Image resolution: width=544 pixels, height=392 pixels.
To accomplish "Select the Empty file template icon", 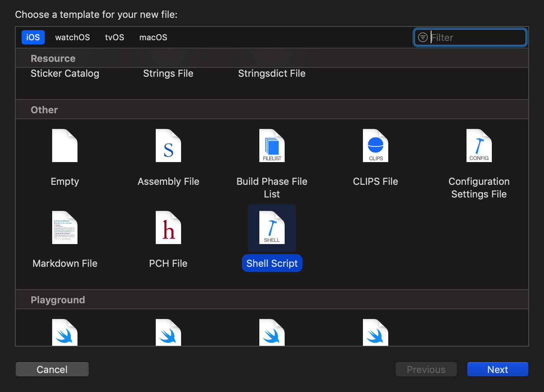I will coord(65,146).
